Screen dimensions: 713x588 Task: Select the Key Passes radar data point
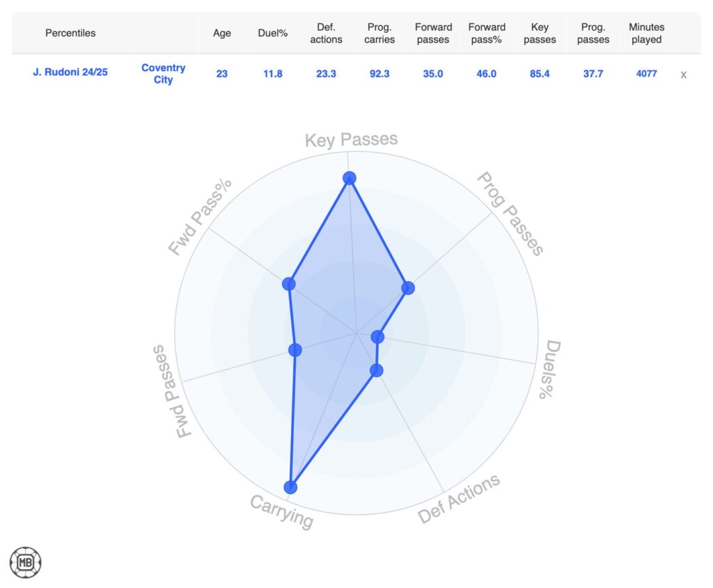[x=350, y=178]
